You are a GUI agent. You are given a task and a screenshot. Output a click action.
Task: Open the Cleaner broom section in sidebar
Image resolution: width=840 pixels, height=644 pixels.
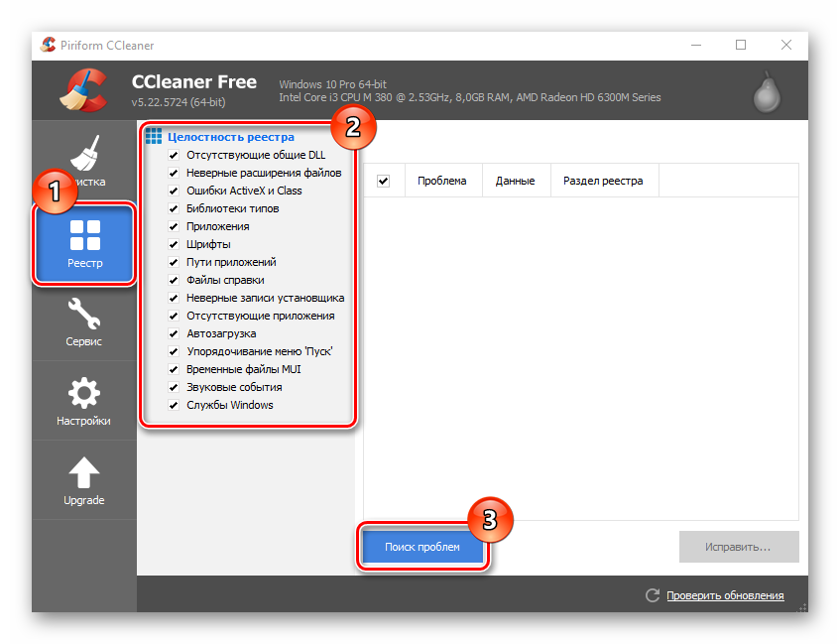click(84, 161)
